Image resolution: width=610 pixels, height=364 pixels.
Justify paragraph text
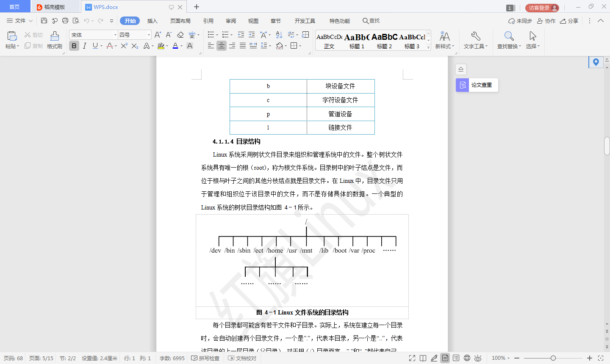click(x=243, y=46)
